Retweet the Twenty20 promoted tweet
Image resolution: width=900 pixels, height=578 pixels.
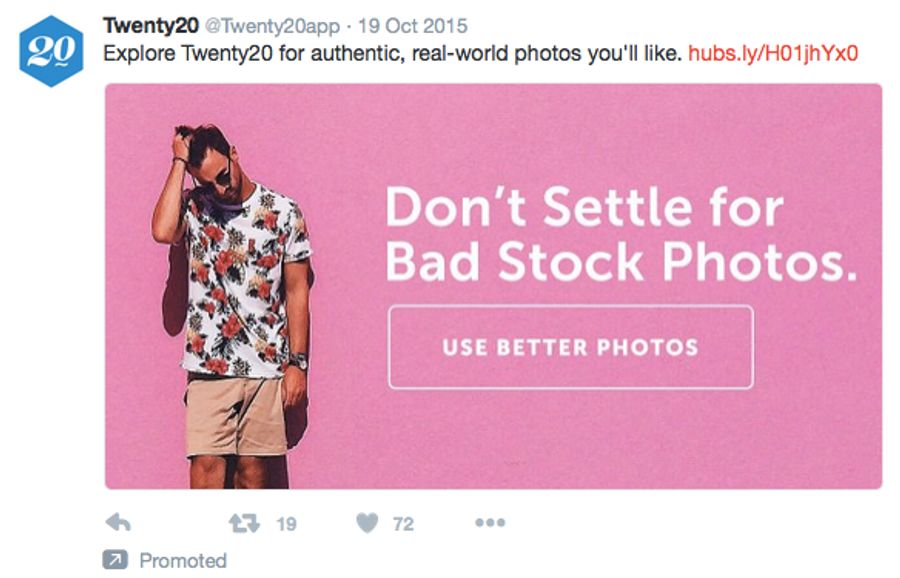(x=243, y=523)
